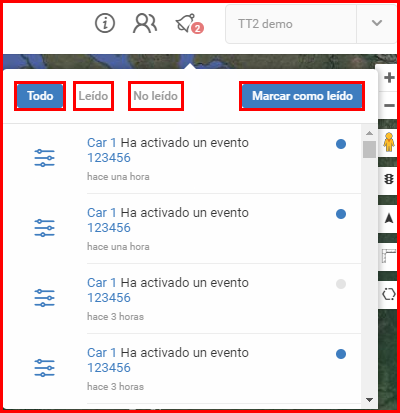Viewport: 400px width, 413px height.
Task: Select the Leído filter tab
Action: click(x=93, y=96)
